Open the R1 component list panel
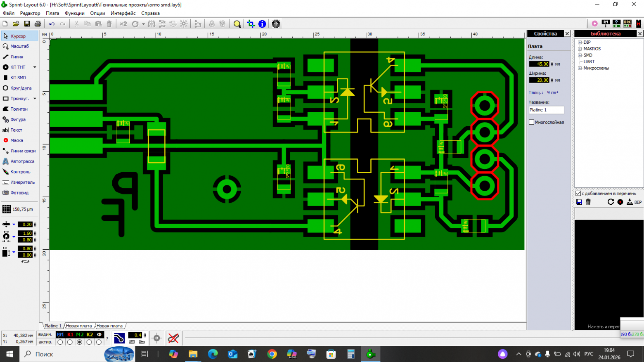 pyautogui.click(x=606, y=24)
